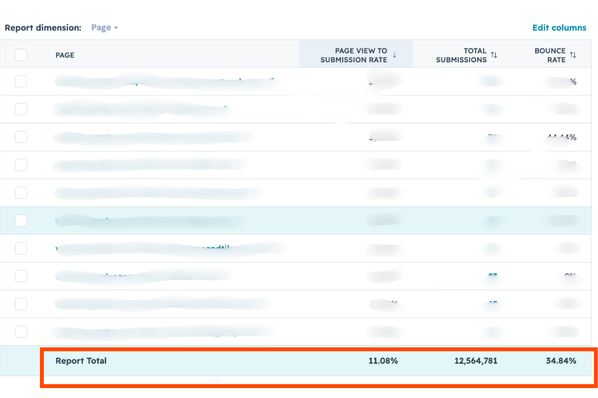Click the PAGE column header
Viewport: 598px width, 398px height.
click(65, 55)
